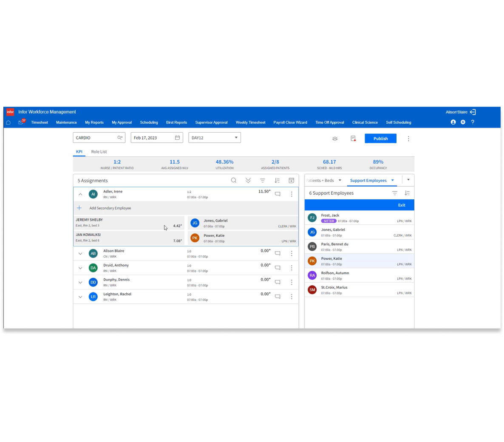Screen dimensions: 504x442
Task: Expand the Druid, Anthony assignment row
Action: (x=80, y=268)
